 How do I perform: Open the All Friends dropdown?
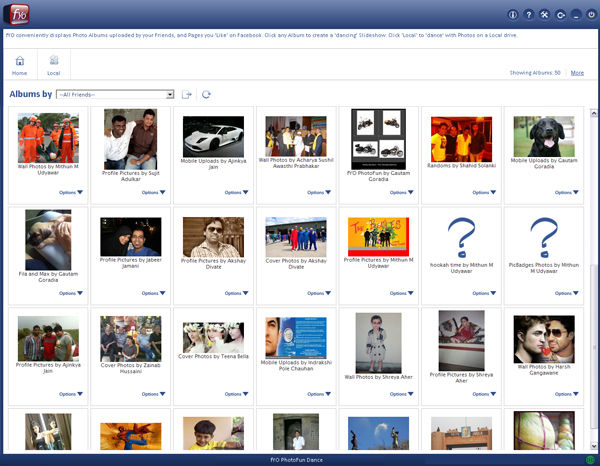[x=115, y=94]
